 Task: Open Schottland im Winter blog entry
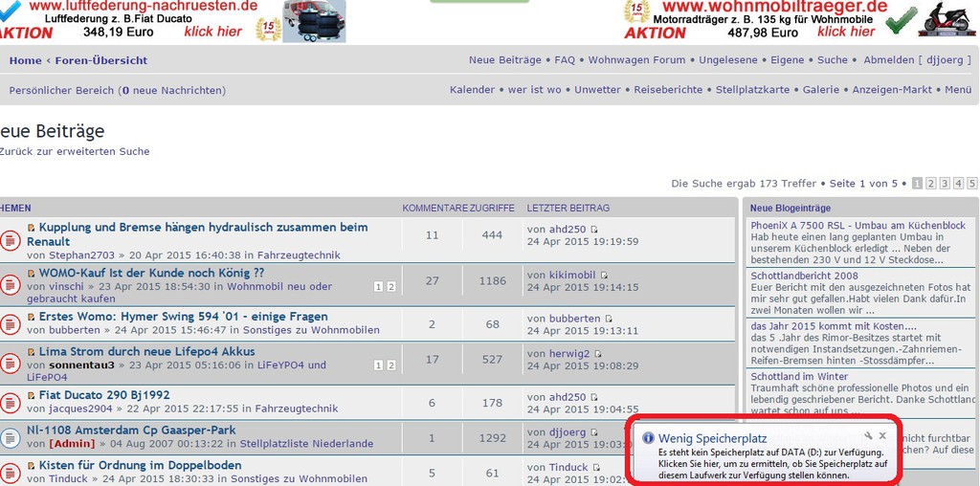pos(799,377)
